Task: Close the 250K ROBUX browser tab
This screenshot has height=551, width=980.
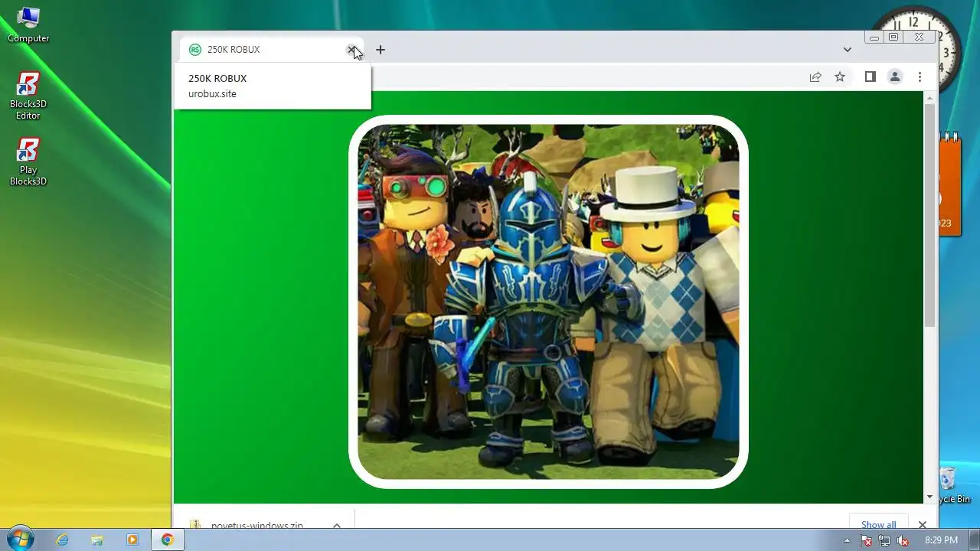Action: (x=351, y=50)
